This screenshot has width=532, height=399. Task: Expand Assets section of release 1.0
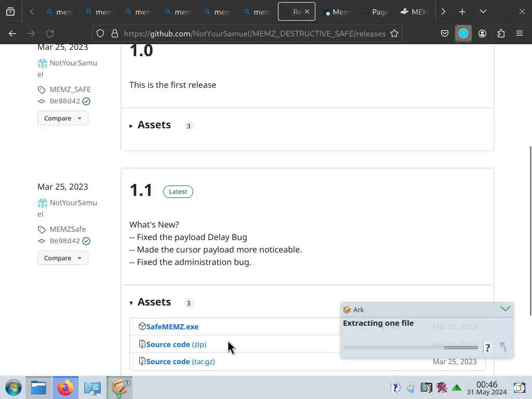pyautogui.click(x=150, y=125)
